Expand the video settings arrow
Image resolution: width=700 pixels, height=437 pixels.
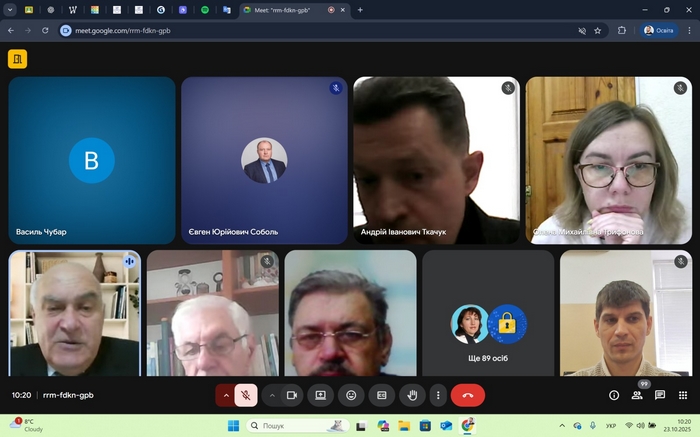tap(272, 395)
